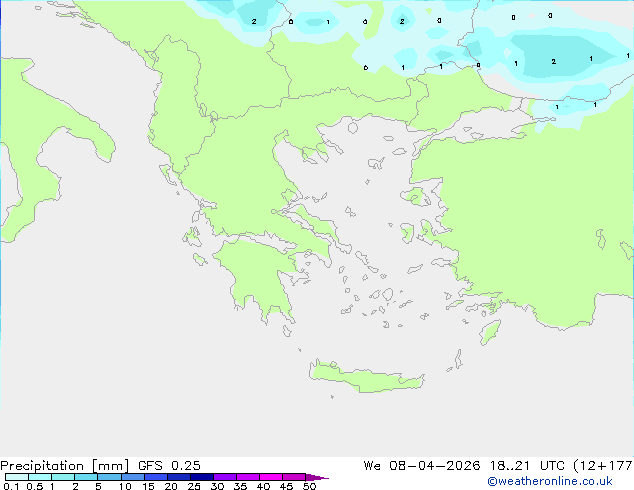Click the '0.5' legend scale label
634x490 pixels.
click(34, 486)
